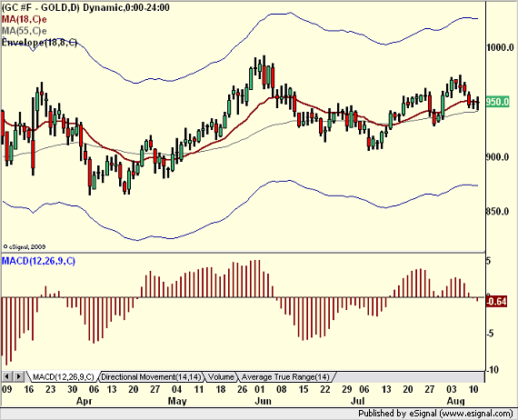The height and width of the screenshot is (420, 518).
Task: Click the Apr month label on time axis
Action: [x=85, y=401]
